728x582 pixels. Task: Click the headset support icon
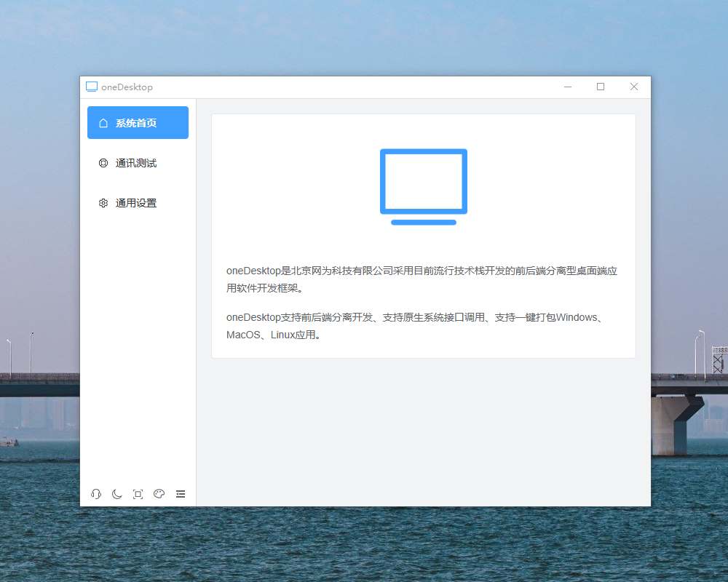pos(96,494)
